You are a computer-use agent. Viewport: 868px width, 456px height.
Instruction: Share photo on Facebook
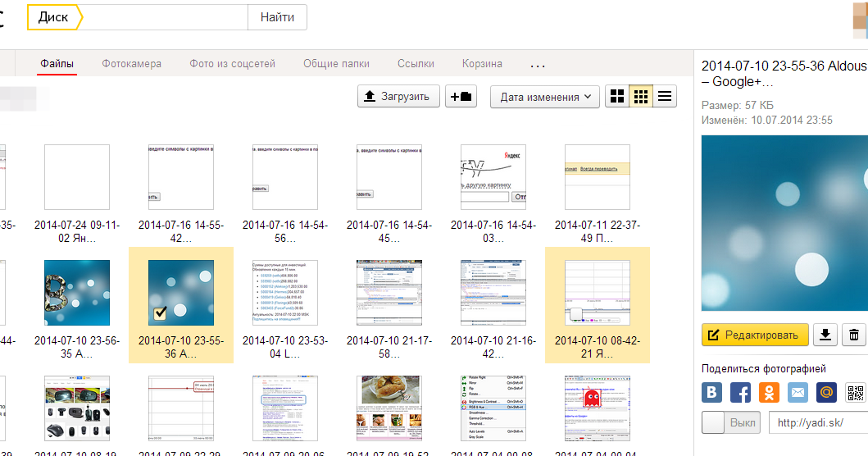coord(740,392)
